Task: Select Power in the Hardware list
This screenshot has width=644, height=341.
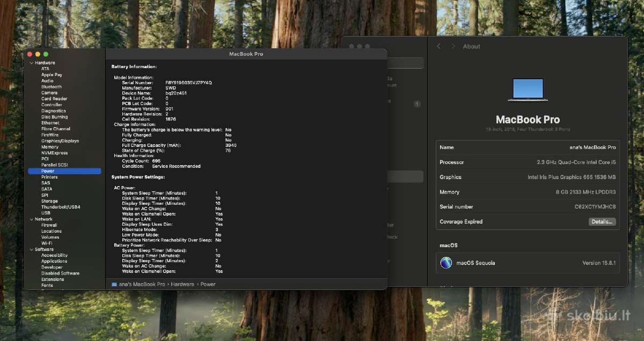Action: point(64,171)
